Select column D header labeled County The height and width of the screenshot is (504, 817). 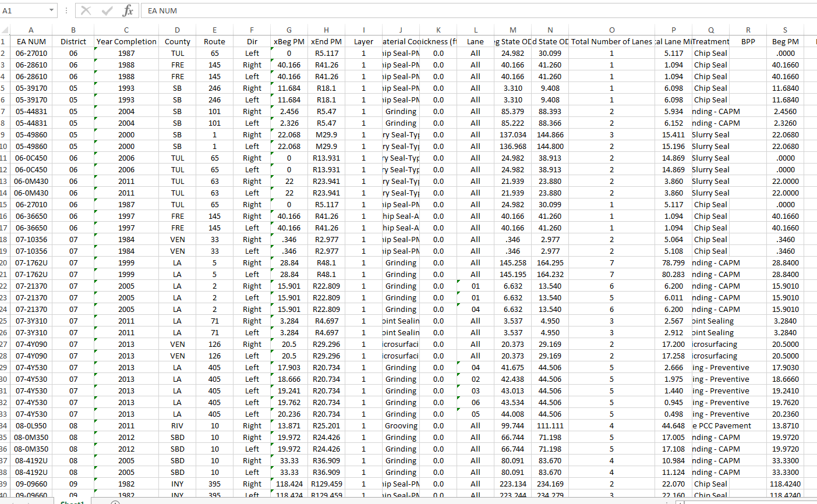[x=177, y=29]
